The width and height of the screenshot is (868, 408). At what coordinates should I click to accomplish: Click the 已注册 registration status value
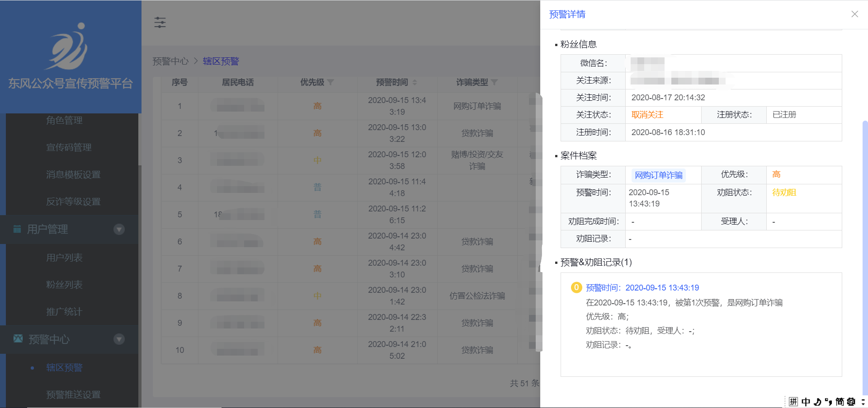click(784, 115)
